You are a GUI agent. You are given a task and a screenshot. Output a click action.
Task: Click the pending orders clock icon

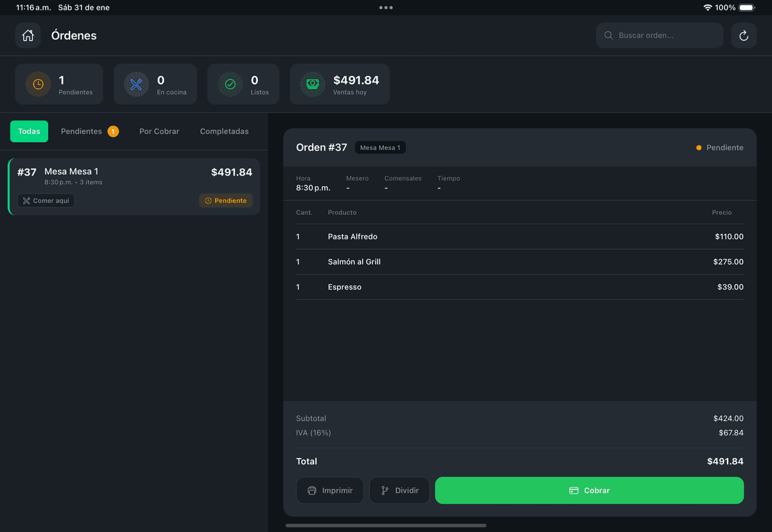pyautogui.click(x=38, y=84)
